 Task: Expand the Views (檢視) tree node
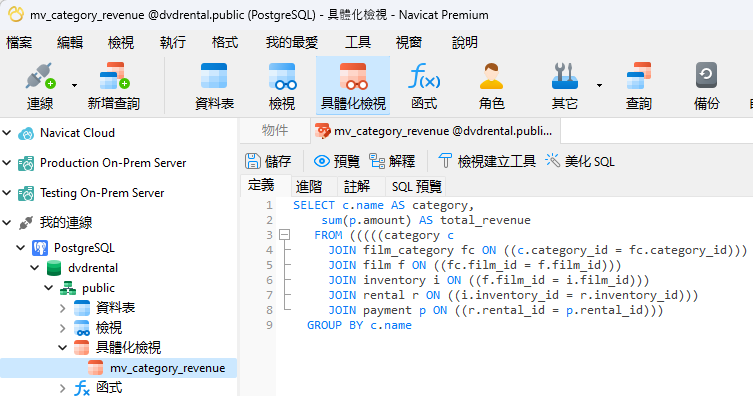click(x=62, y=328)
